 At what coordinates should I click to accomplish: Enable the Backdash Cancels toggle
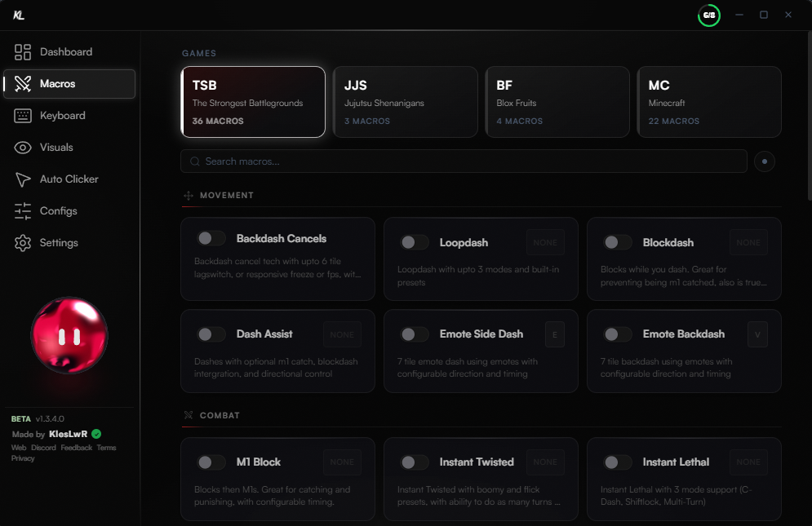(211, 238)
